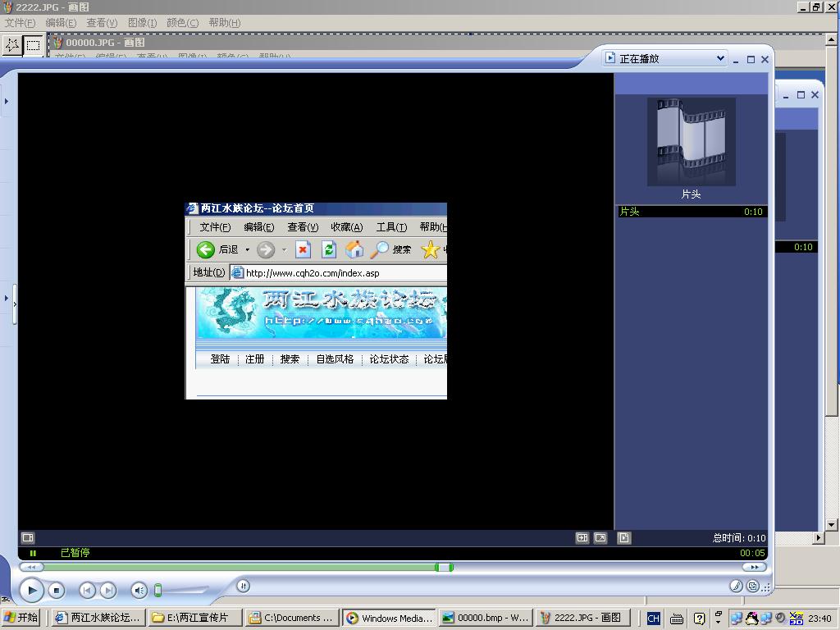Click the rewind button on seek bar
The height and width of the screenshot is (630, 840).
[x=31, y=567]
